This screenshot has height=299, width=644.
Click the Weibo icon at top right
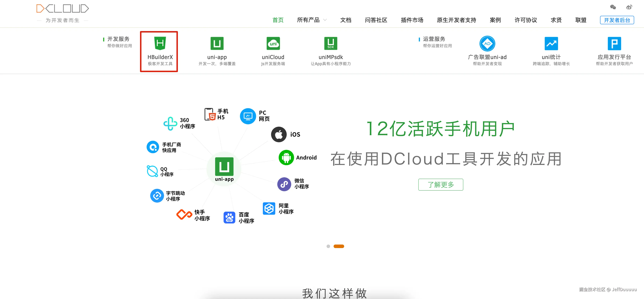[x=629, y=7]
